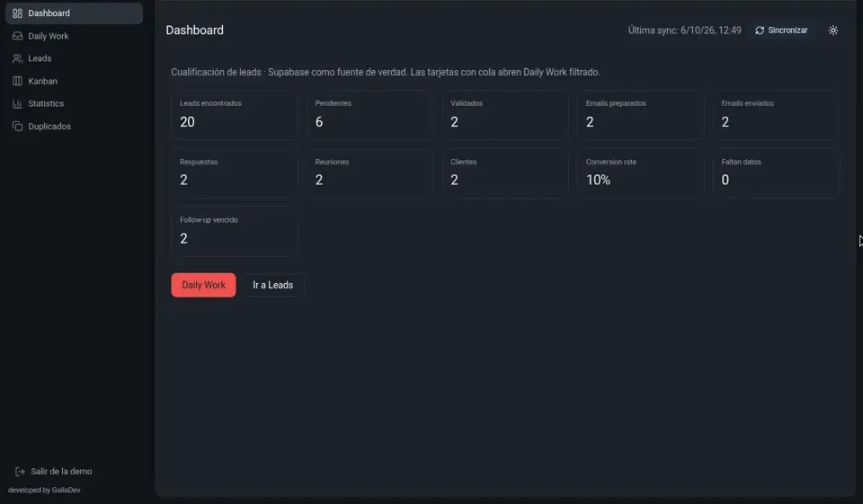Viewport: 863px width, 504px height.
Task: Open Duplicados in the sidebar menu
Action: (x=74, y=126)
